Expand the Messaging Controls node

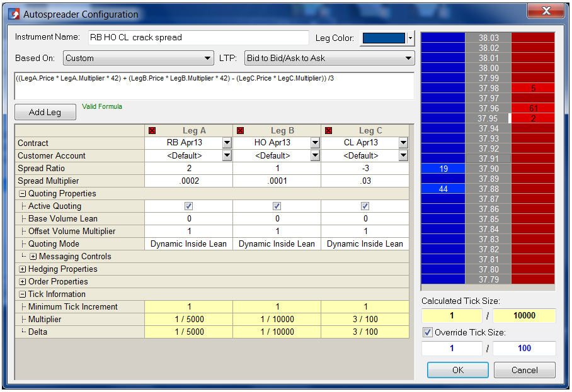click(x=33, y=257)
